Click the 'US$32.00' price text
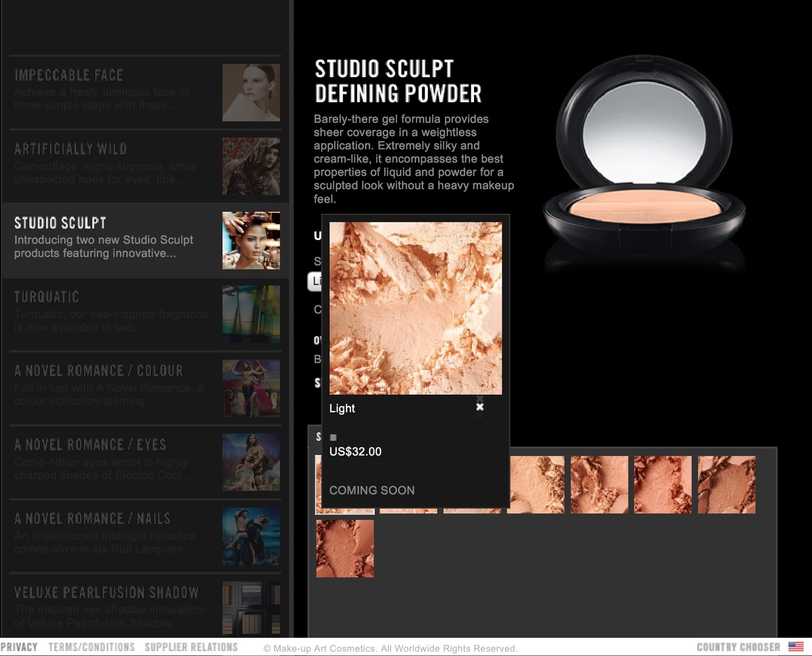The image size is (812, 656). click(355, 451)
